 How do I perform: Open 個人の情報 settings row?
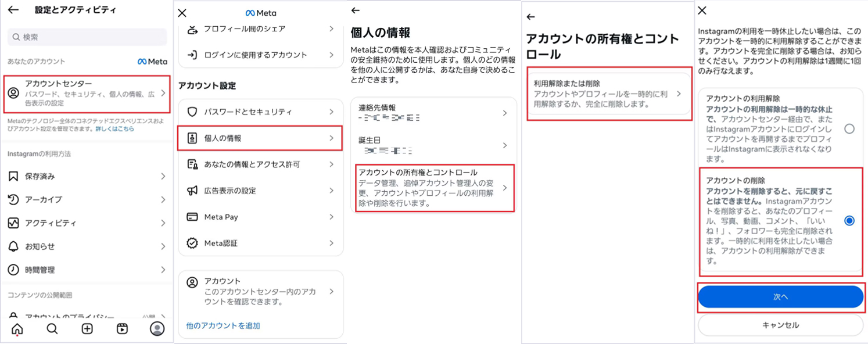pyautogui.click(x=260, y=138)
